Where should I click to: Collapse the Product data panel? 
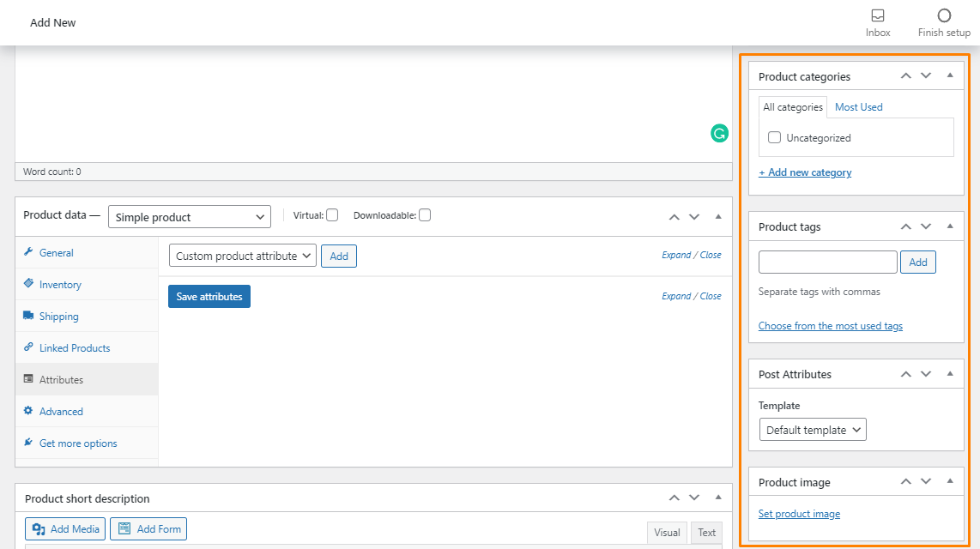click(718, 217)
